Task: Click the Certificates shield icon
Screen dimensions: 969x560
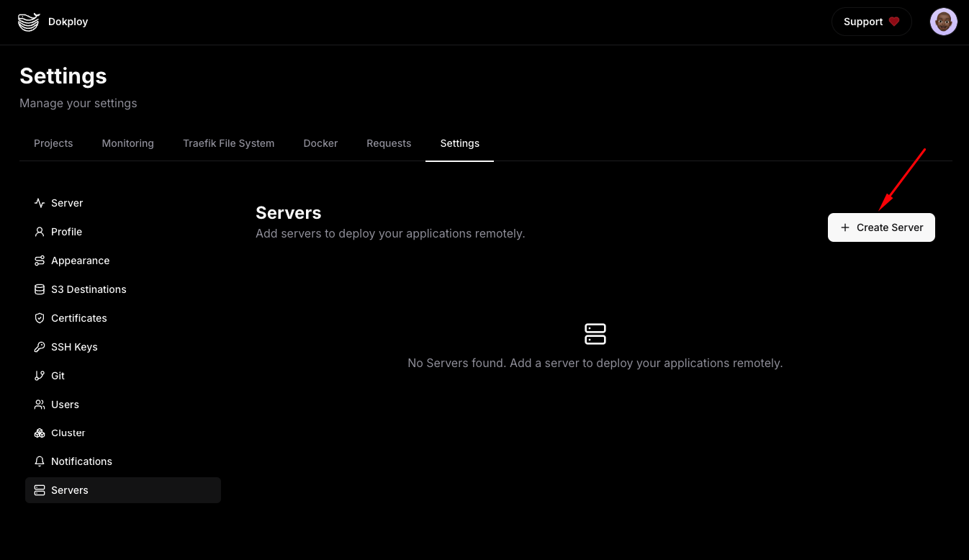Action: tap(40, 318)
